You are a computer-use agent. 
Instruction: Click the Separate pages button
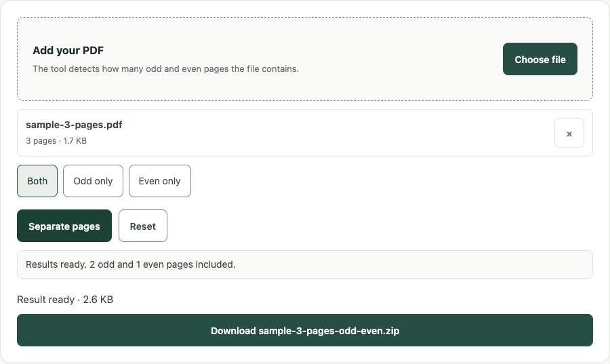tap(64, 226)
